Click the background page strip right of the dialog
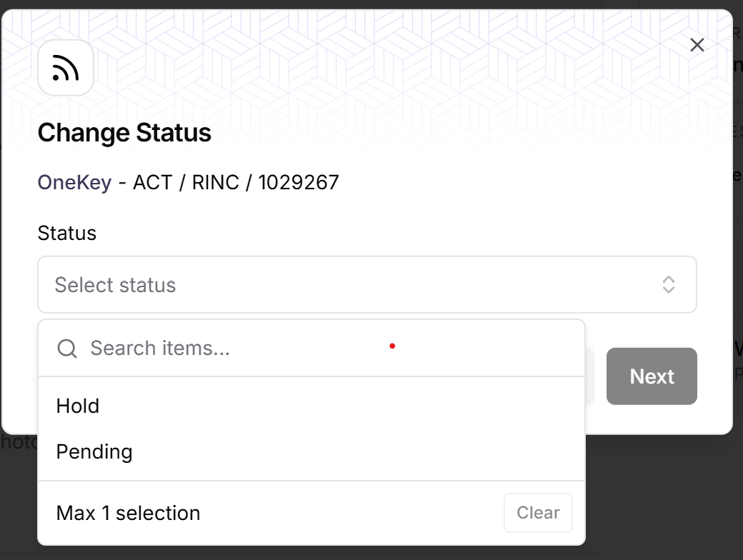 click(738, 237)
